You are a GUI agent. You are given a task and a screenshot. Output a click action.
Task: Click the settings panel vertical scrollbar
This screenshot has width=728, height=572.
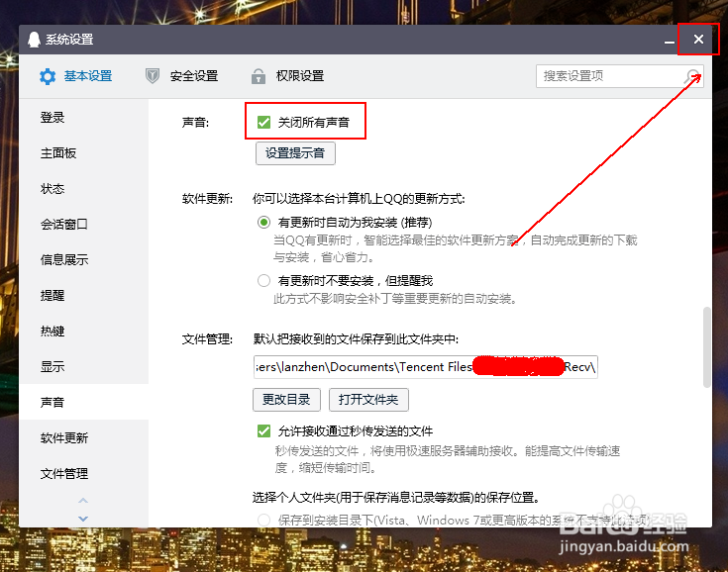pyautogui.click(x=706, y=346)
